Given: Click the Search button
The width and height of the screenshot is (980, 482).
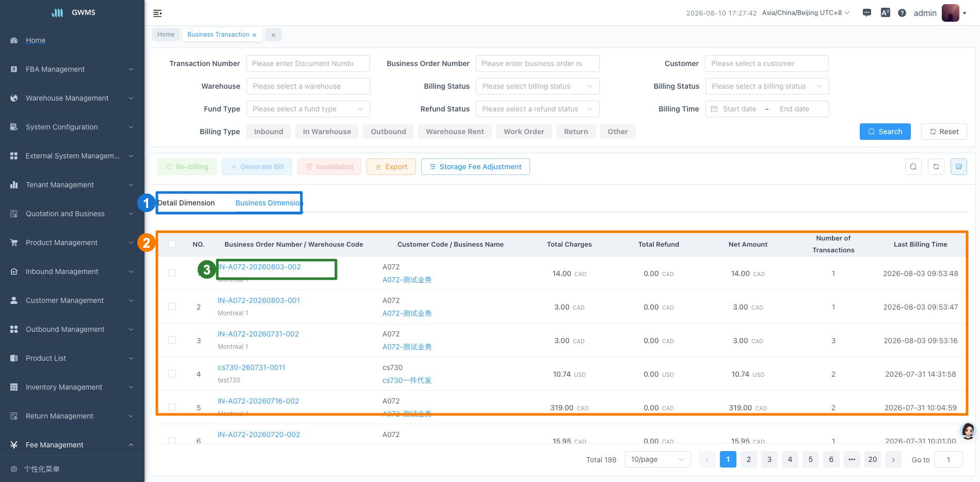Looking at the screenshot, I should (885, 132).
